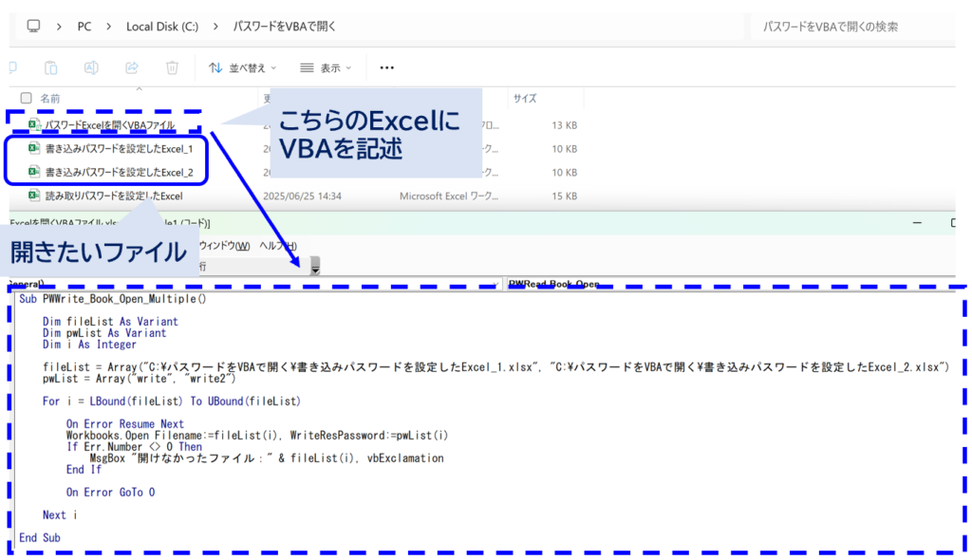This screenshot has height=560, width=972.
Task: Open the ヘルプ(H) menu in VBA editor
Action: 278,246
